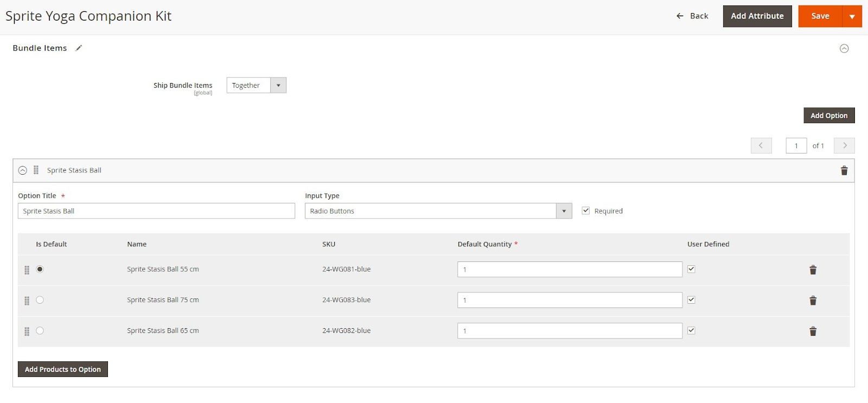Image resolution: width=868 pixels, height=403 pixels.
Task: Remove Sprite Stasis Ball 55 cm row
Action: click(813, 270)
